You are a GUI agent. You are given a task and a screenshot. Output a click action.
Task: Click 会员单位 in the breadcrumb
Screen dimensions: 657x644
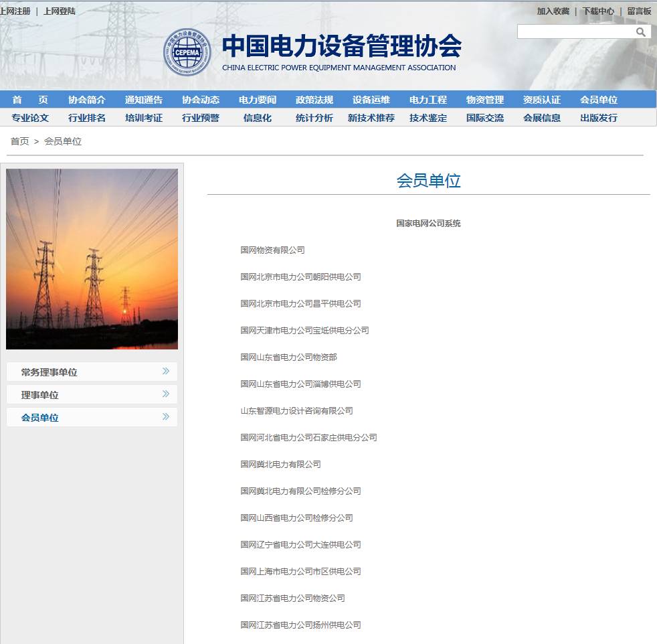63,141
